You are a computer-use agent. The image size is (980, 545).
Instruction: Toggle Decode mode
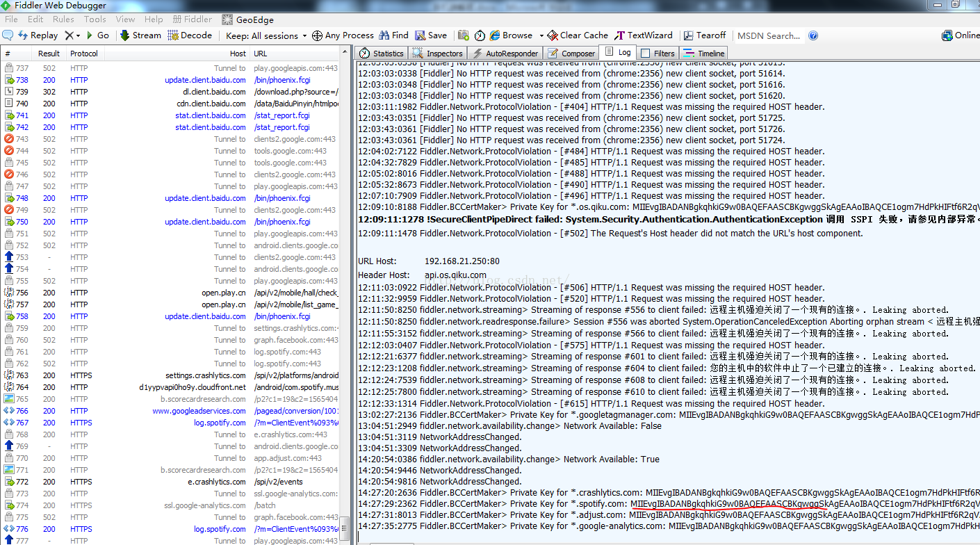pyautogui.click(x=190, y=35)
